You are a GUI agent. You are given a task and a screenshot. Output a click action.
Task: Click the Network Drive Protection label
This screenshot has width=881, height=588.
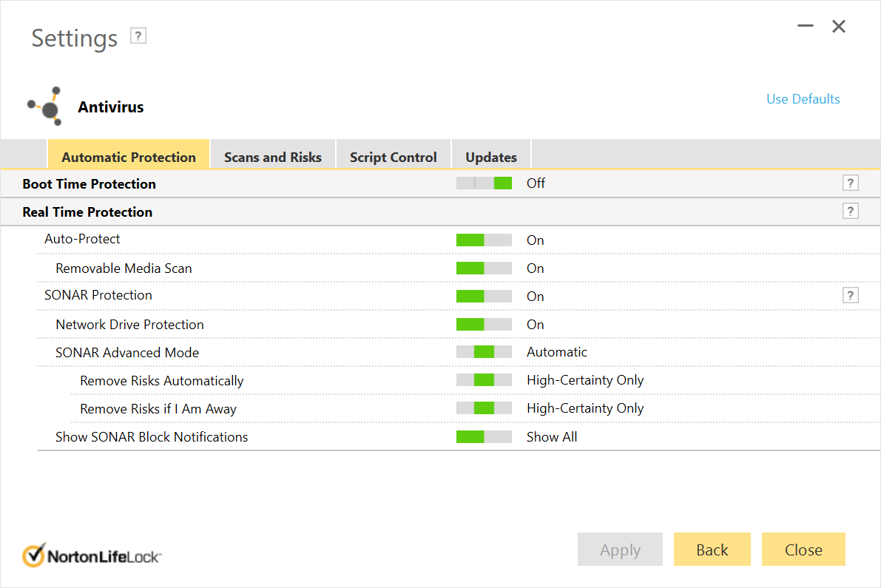[x=129, y=324]
